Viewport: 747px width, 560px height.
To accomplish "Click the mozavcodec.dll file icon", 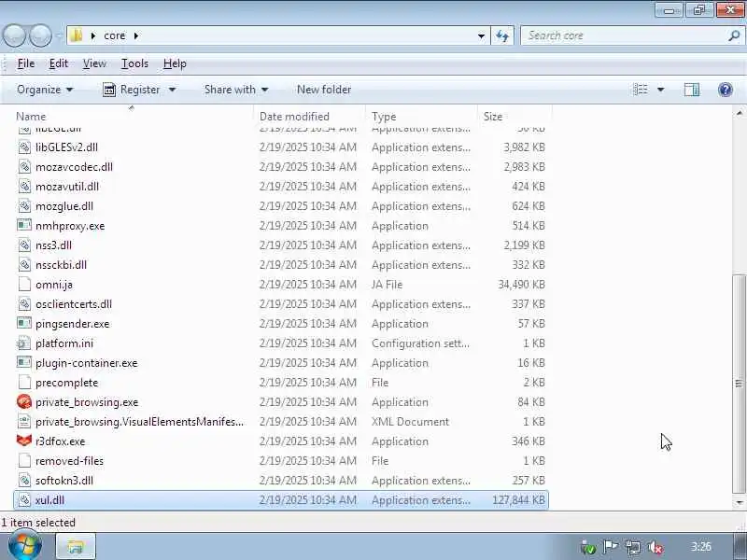I will pos(24,167).
